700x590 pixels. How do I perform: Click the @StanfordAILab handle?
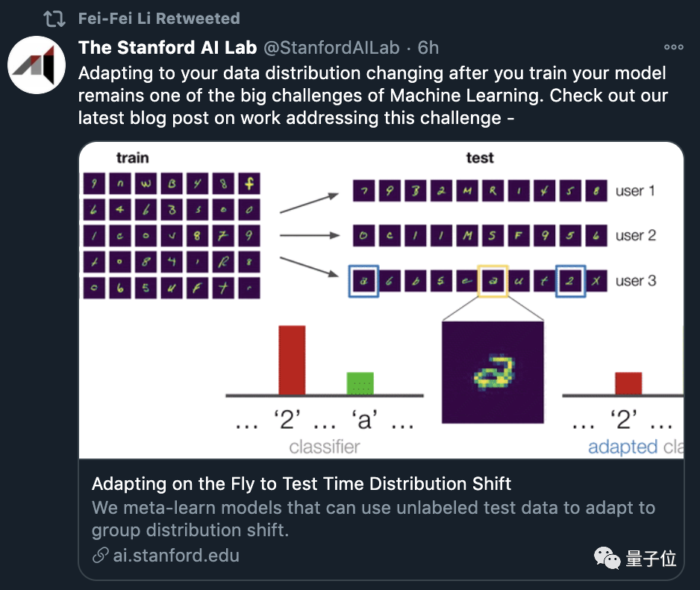click(334, 48)
